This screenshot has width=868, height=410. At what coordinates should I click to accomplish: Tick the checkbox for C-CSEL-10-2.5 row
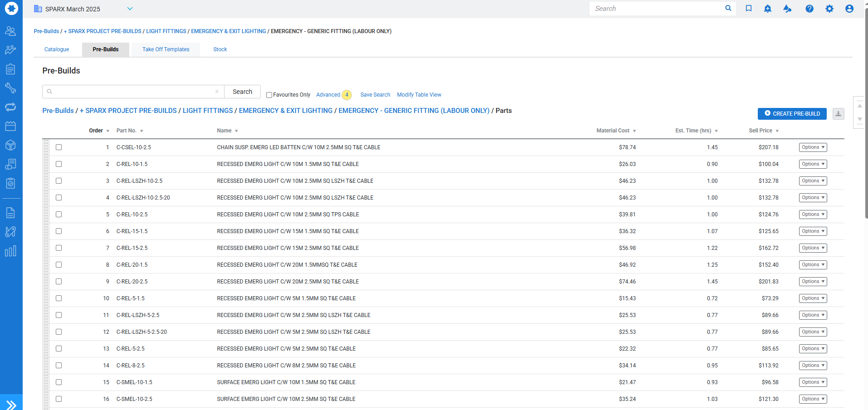59,147
